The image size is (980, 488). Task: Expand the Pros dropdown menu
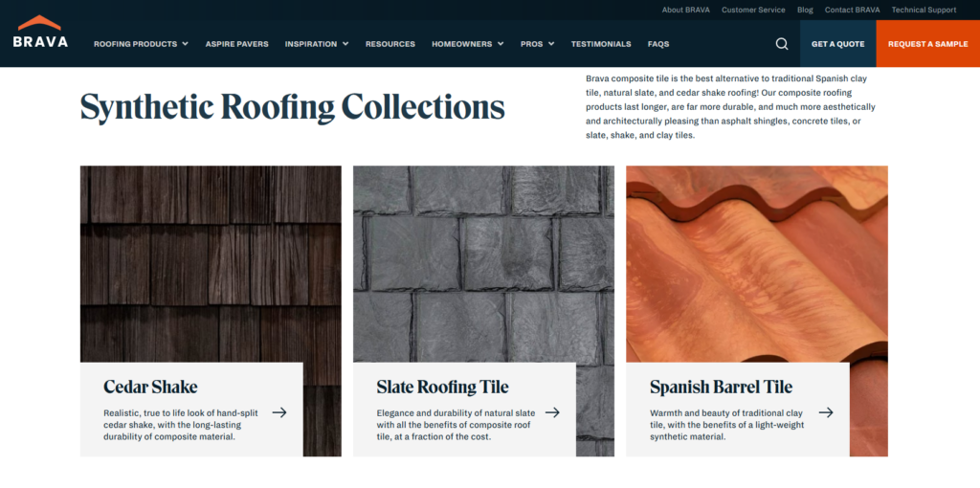click(x=538, y=44)
